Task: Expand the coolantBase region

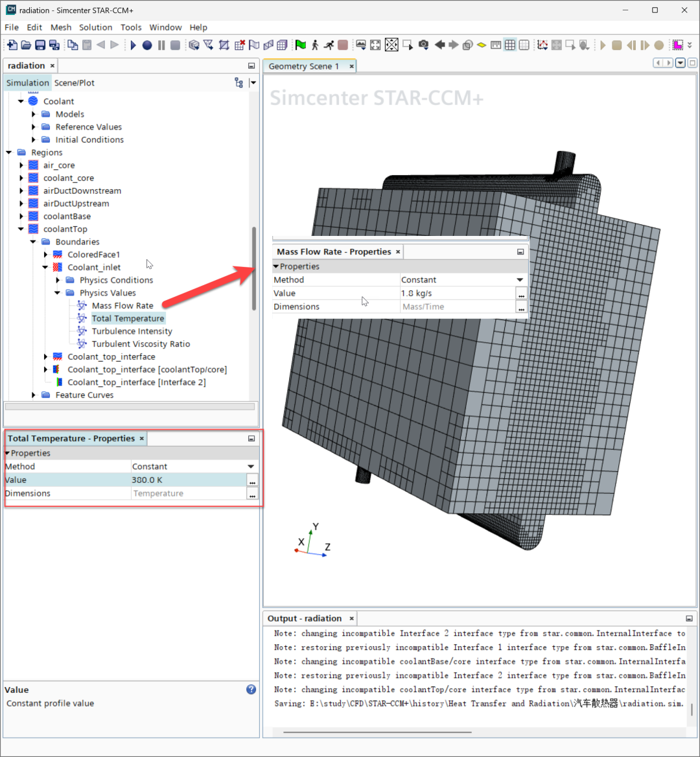Action: (21, 216)
